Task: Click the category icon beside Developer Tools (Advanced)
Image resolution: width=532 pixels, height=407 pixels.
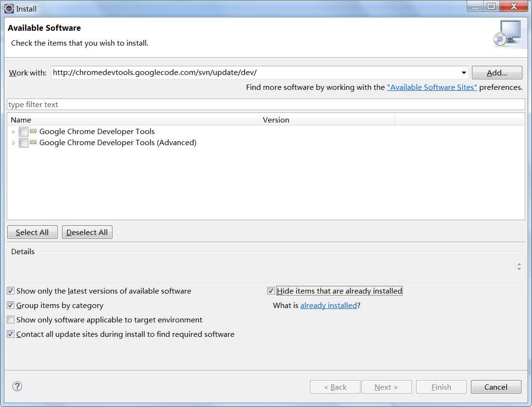Action: 33,142
